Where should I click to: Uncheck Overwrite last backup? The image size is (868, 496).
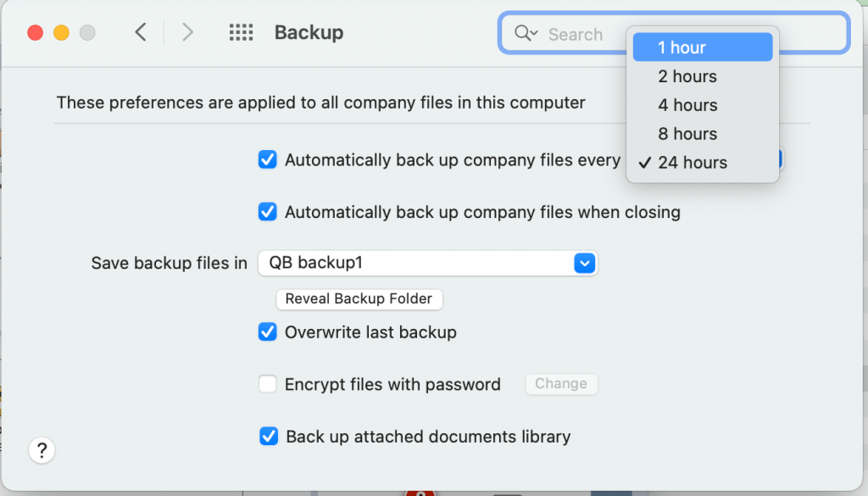tap(267, 332)
